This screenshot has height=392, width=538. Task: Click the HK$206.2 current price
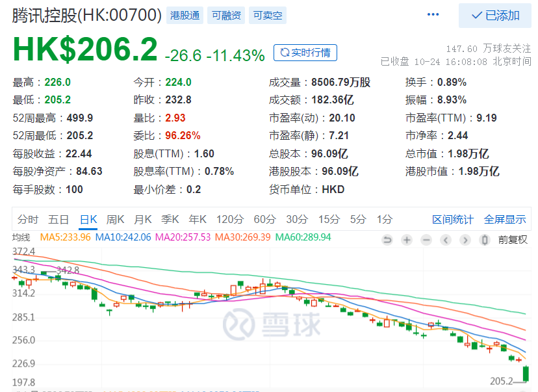85,49
